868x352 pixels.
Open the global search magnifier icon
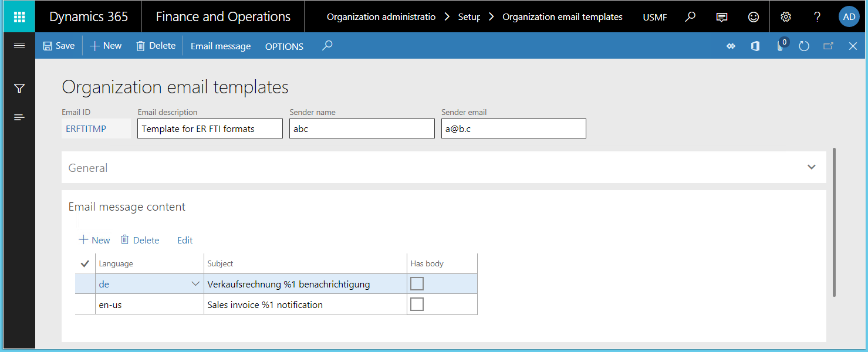point(690,16)
